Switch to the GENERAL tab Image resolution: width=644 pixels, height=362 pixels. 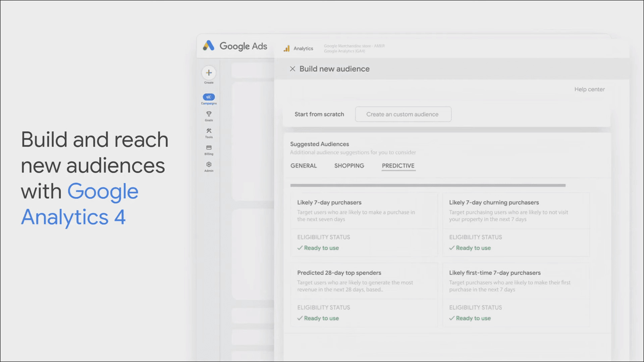[304, 166]
